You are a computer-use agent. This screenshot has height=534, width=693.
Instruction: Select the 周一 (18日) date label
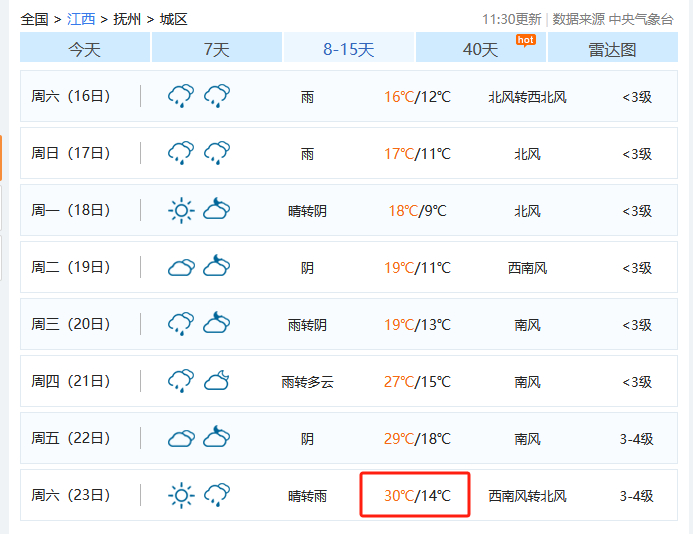pos(71,210)
